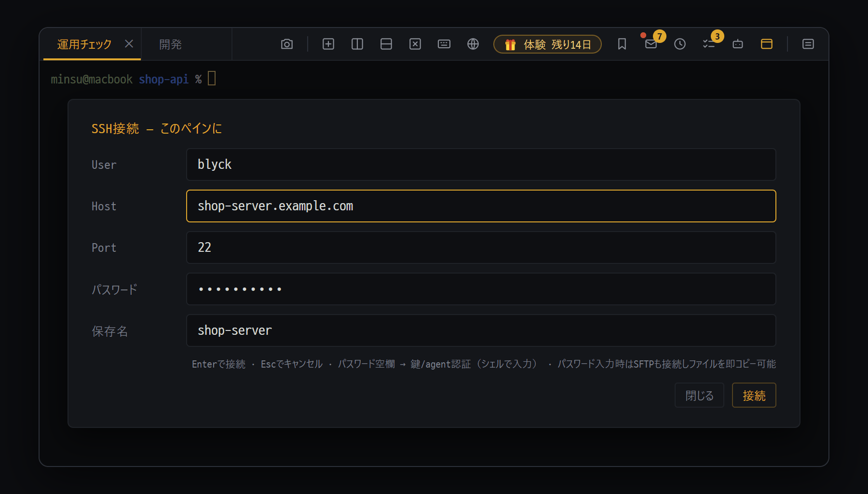Click the terminal prompt line minsu@macbook
The height and width of the screenshot is (494, 868).
[133, 79]
